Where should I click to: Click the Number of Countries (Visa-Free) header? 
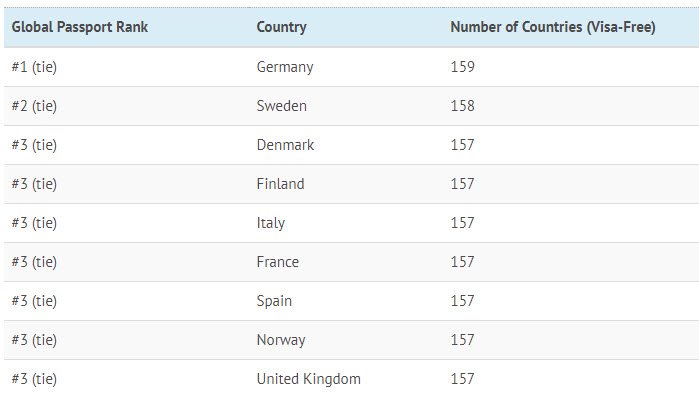tap(553, 27)
